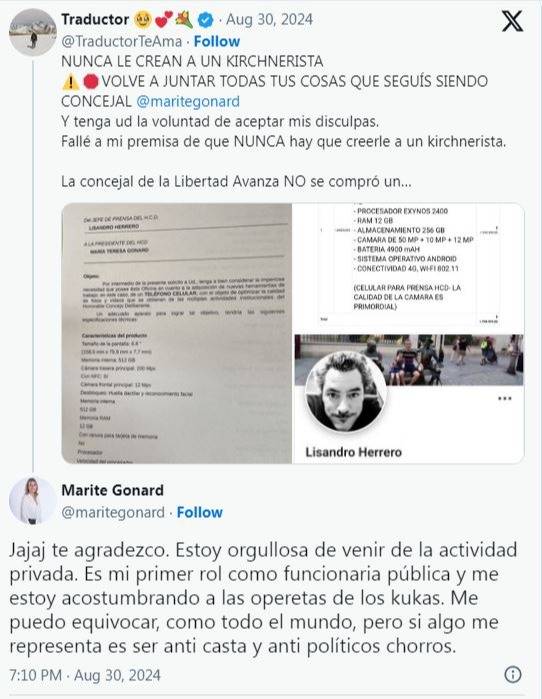
Task: Open the scanned letter document image
Action: pos(177,333)
